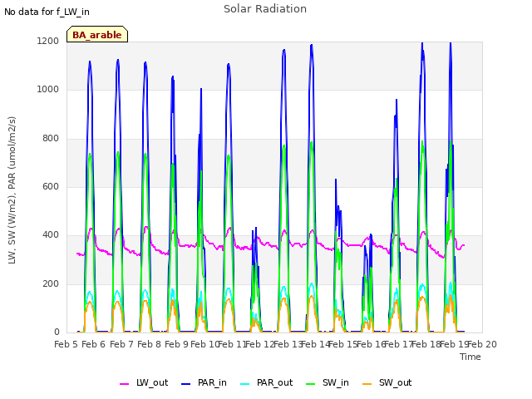Image resolution: width=532 pixels, height=399 pixels.
Task: Click the 800 y-axis tick label
Action: 51,139
